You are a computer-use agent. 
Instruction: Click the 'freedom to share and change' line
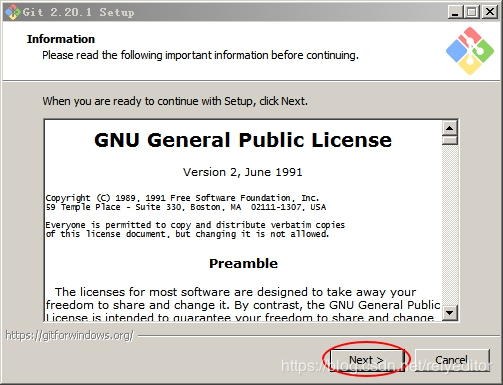[243, 305]
